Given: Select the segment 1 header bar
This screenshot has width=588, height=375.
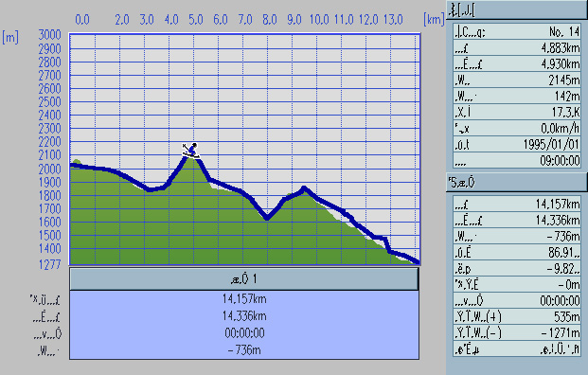Looking at the screenshot, I should click(x=244, y=279).
